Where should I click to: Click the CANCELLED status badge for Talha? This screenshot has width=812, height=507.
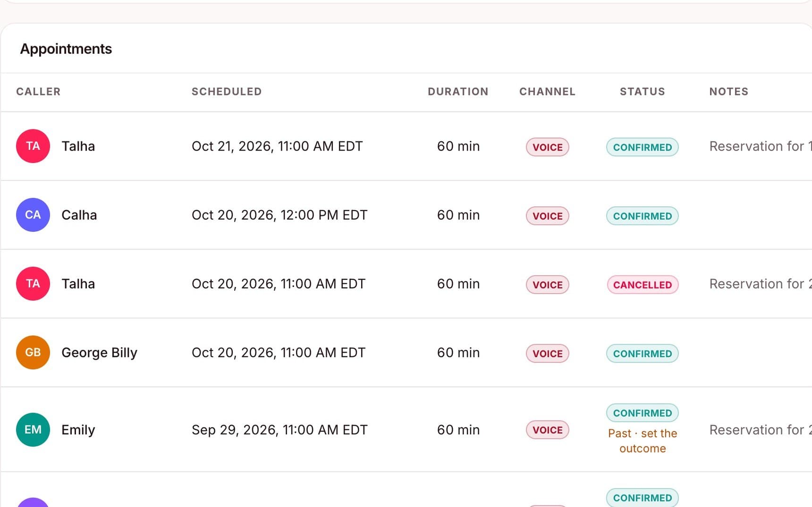[643, 285]
